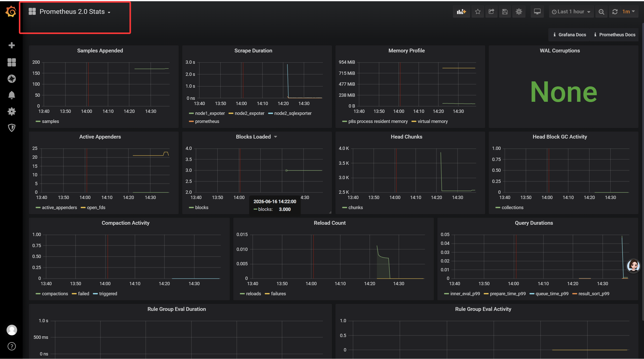Open dashboard settings gear in top bar
The height and width of the screenshot is (359, 644).
(x=519, y=12)
